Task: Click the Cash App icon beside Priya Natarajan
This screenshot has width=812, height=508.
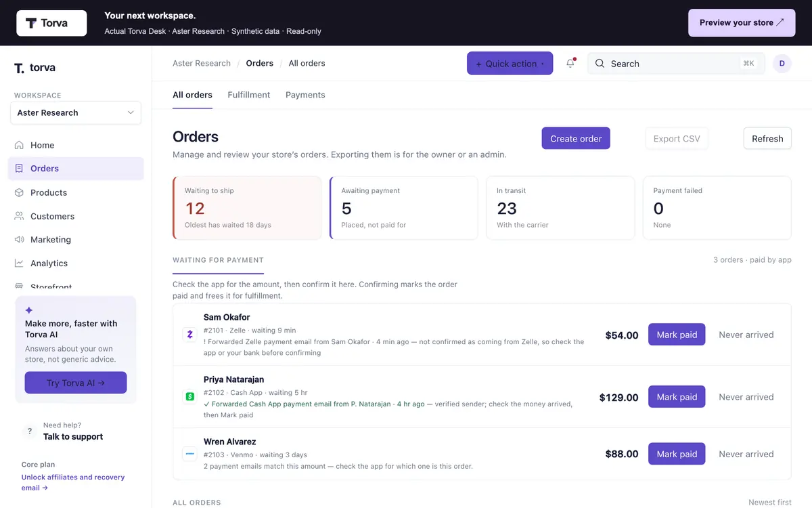Action: pos(189,397)
